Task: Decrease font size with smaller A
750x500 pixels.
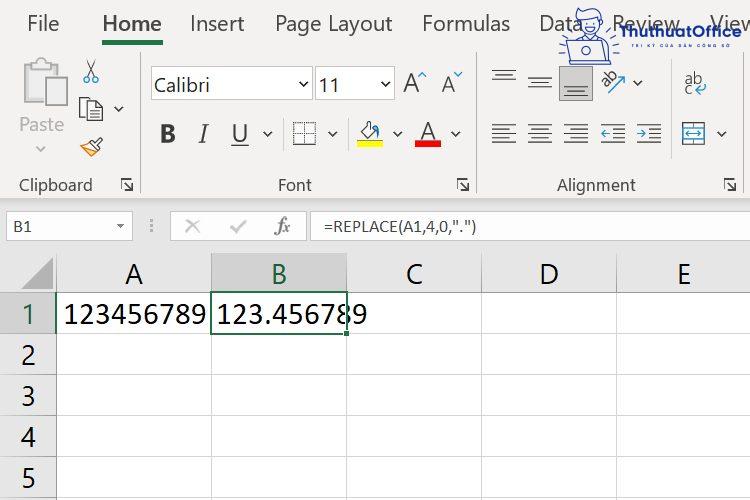Action: click(452, 83)
